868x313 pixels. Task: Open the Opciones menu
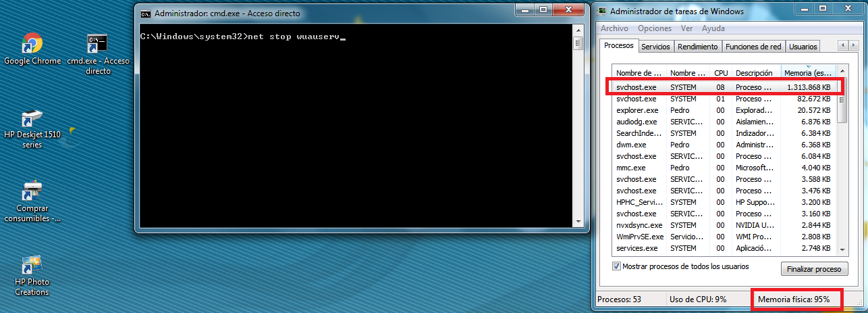tap(655, 28)
